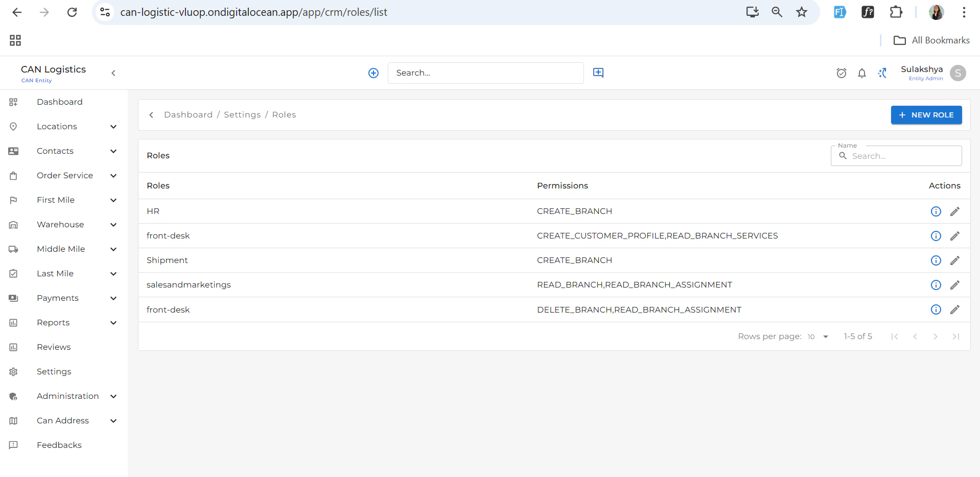This screenshot has width=980, height=477.
Task: Open the apps grid icon in bookmarks bar
Action: 15,40
